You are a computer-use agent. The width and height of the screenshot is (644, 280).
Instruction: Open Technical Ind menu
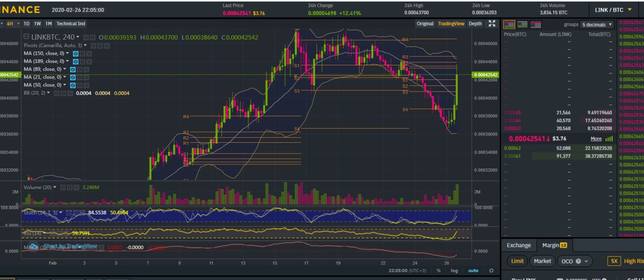[71, 24]
